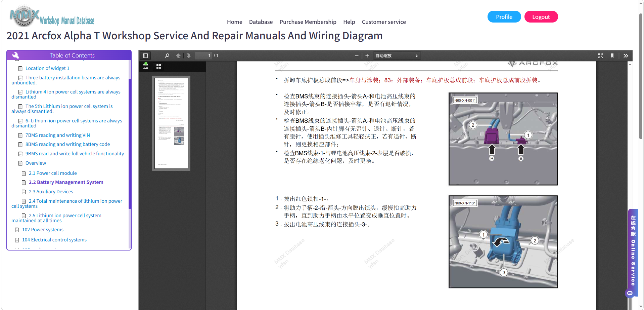Select the Overview section link
This screenshot has height=310, width=644.
point(36,163)
